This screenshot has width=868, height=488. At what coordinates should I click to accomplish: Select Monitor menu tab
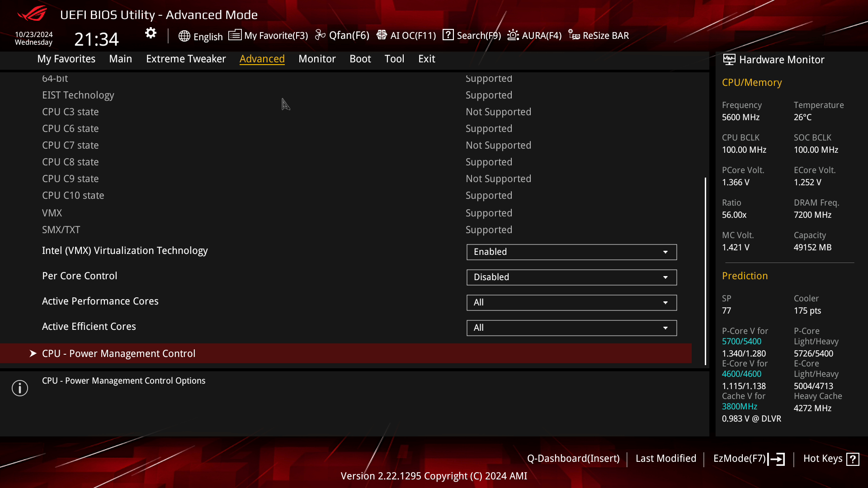pos(317,58)
